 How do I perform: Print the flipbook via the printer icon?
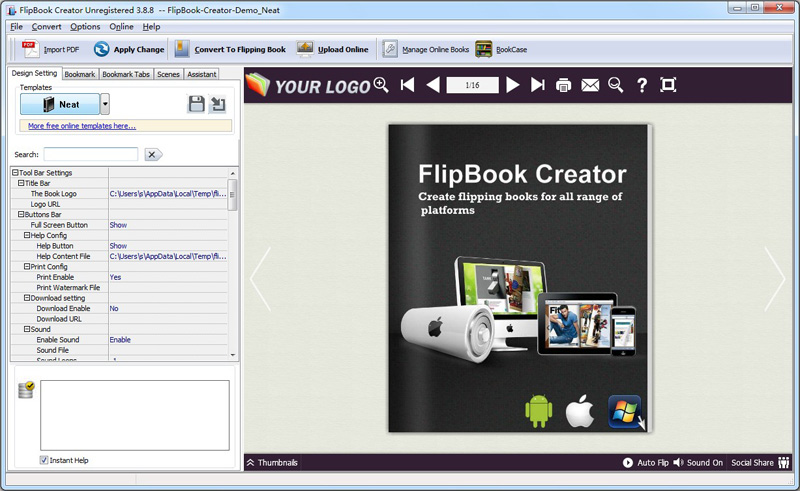tap(563, 85)
